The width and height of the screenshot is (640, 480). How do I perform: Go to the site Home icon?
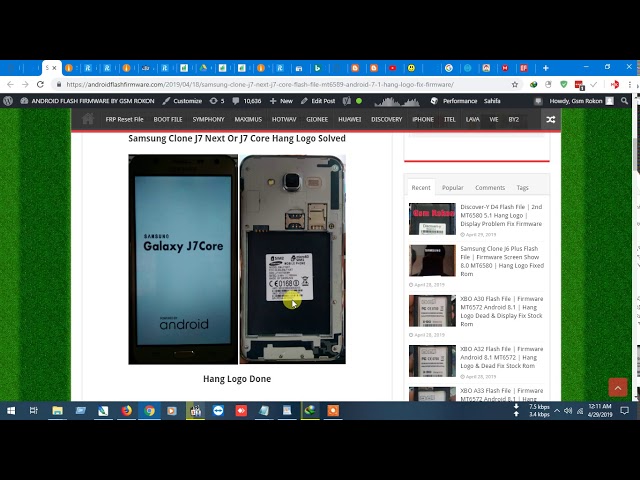click(x=88, y=119)
